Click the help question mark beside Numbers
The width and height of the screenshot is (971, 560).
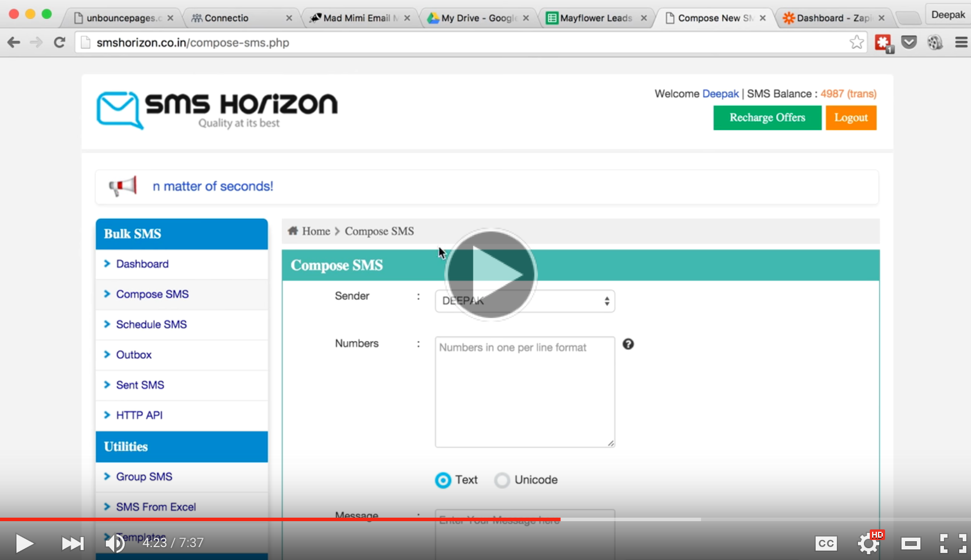tap(628, 344)
